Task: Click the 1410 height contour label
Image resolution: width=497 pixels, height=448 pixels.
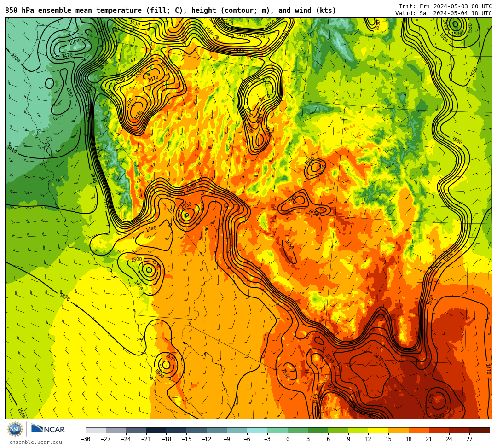Action: (12, 149)
